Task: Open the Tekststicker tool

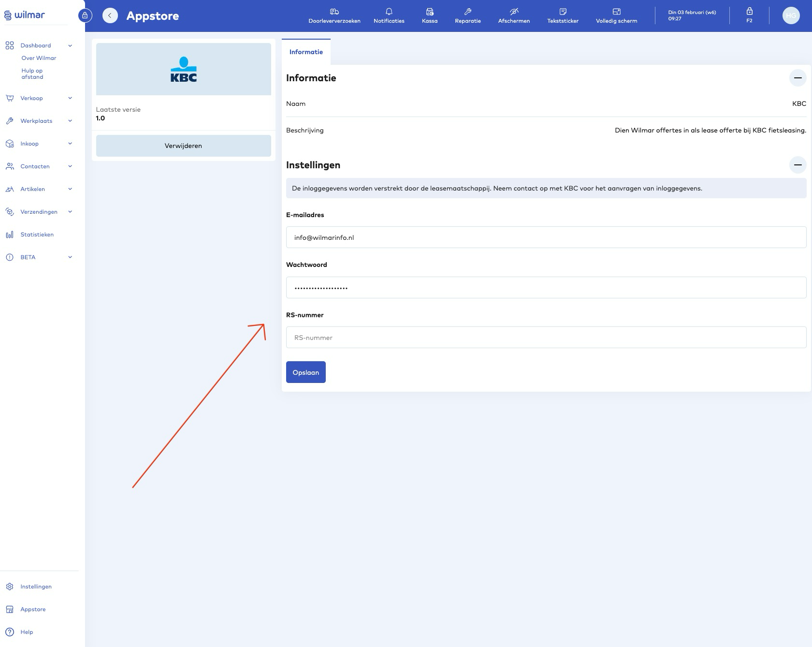Action: (x=563, y=15)
